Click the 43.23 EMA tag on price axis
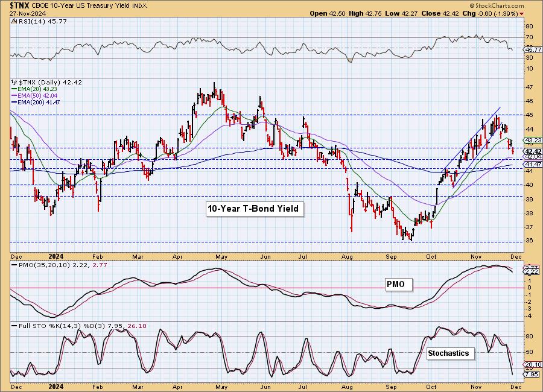Screen dimensions: 543x392 533,141
